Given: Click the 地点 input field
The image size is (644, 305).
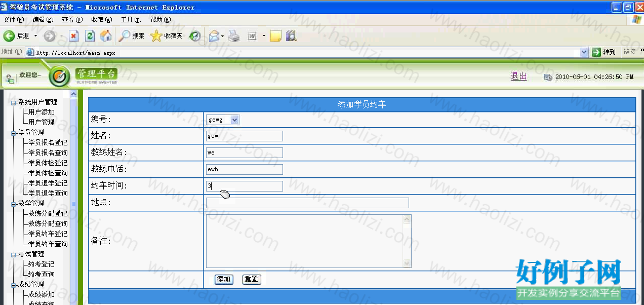Looking at the screenshot, I should [307, 203].
